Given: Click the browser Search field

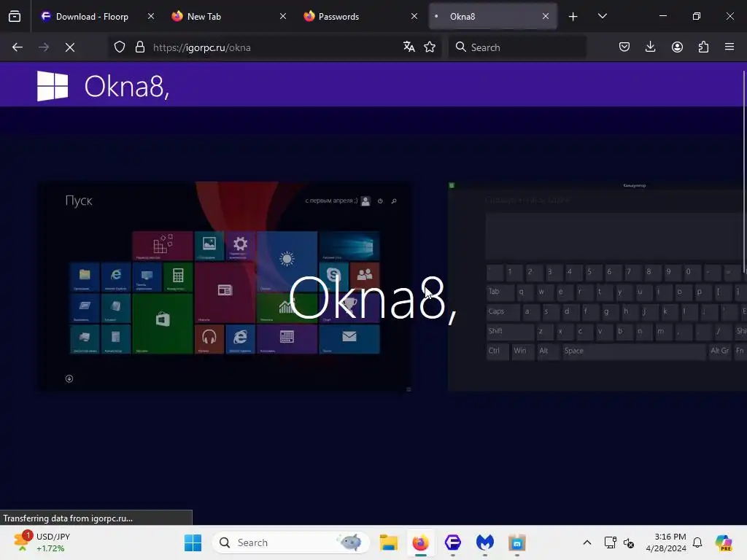Looking at the screenshot, I should (517, 47).
